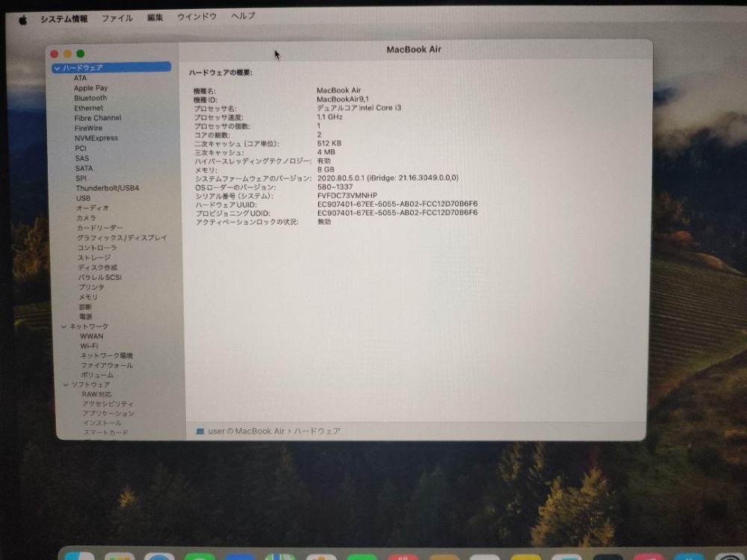
Task: Select コントローラ in the sidebar
Action: 96,248
